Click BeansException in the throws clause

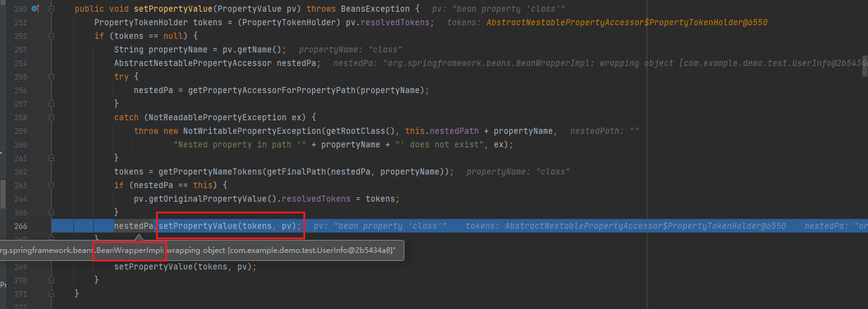tap(375, 9)
